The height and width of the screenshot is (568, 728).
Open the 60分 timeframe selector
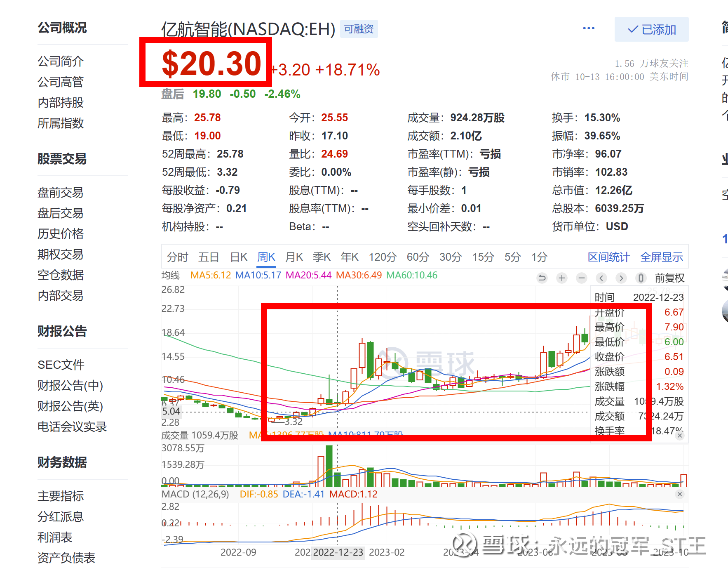pyautogui.click(x=418, y=257)
